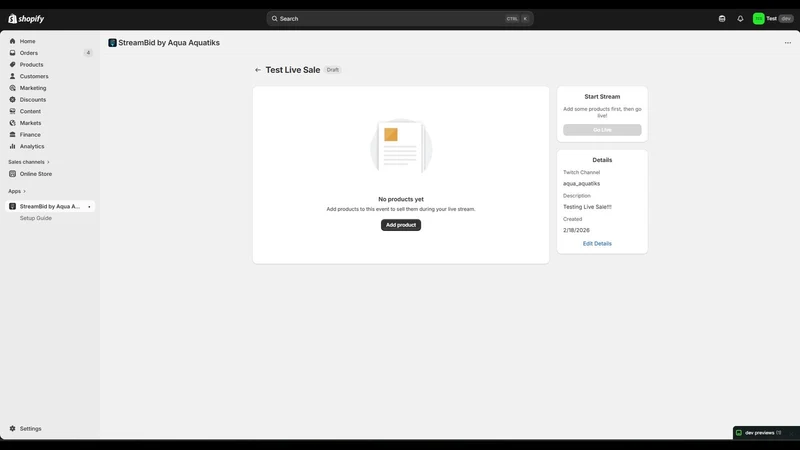
Task: Open the app more actions ellipsis
Action: point(788,43)
